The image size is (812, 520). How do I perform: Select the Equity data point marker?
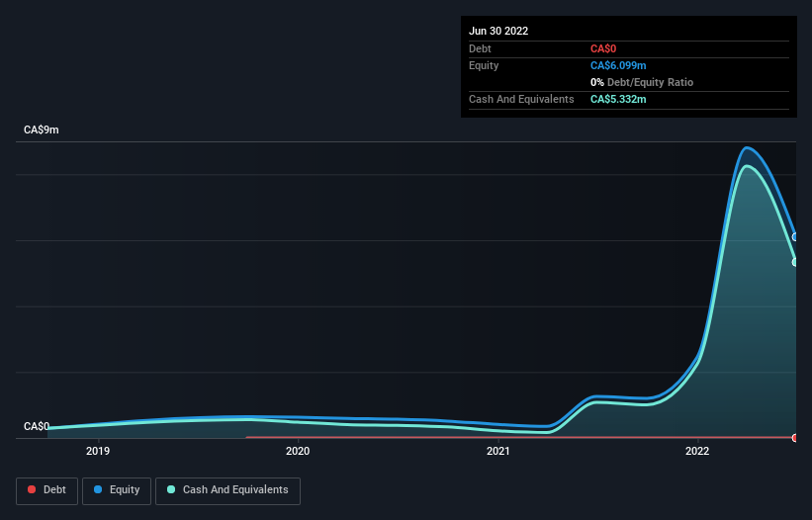[x=795, y=237]
